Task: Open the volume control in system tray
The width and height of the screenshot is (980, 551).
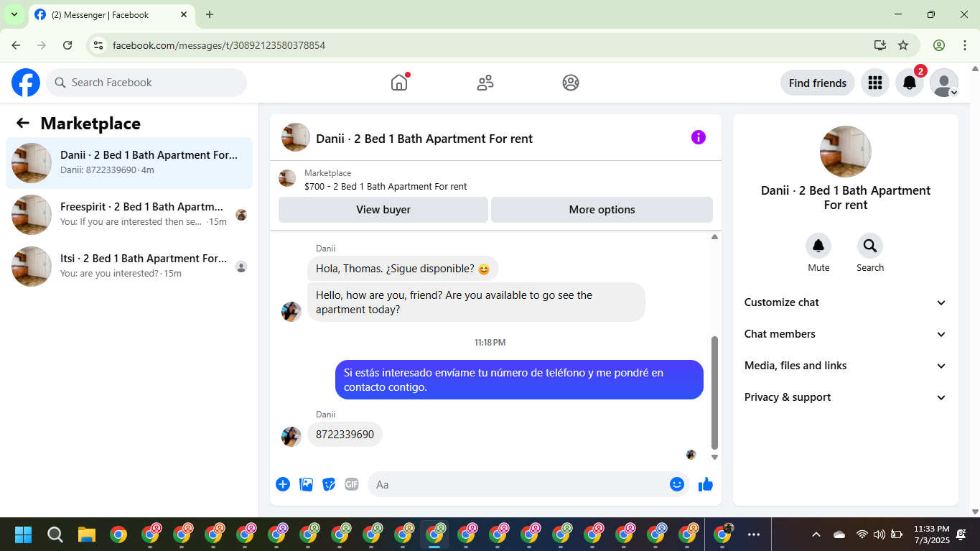Action: tap(879, 534)
